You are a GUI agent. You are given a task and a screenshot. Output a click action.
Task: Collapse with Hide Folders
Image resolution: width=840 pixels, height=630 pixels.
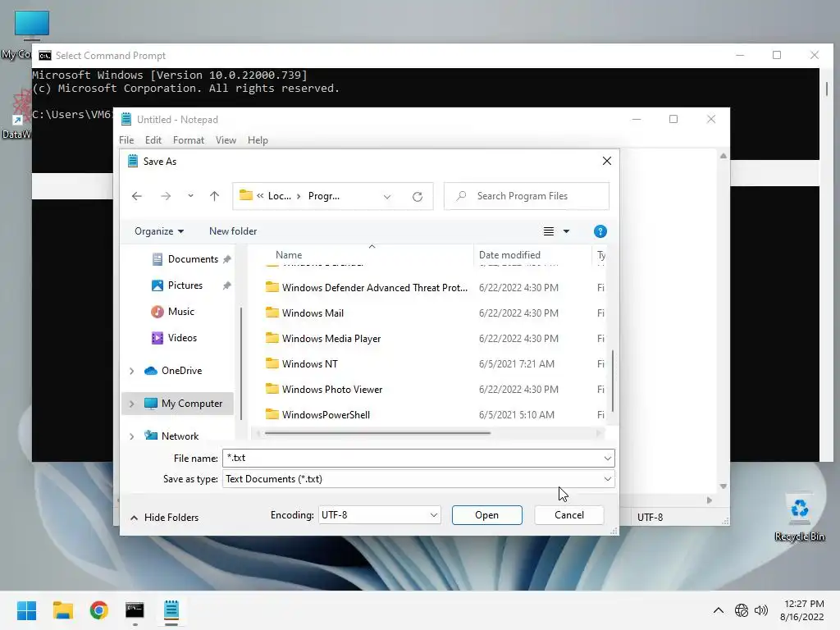tap(164, 518)
